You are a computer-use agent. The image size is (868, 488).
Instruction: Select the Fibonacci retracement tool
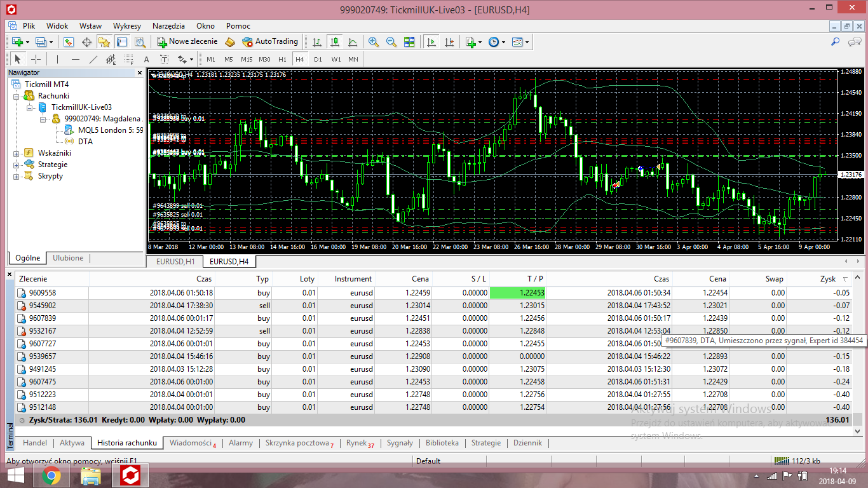[129, 59]
